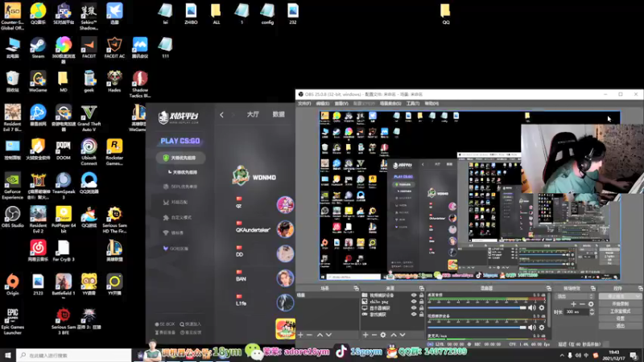Screen dimensions: 644x362
Task: Toggle visibility of the game capture source (fourth row)
Action: [x=414, y=315]
